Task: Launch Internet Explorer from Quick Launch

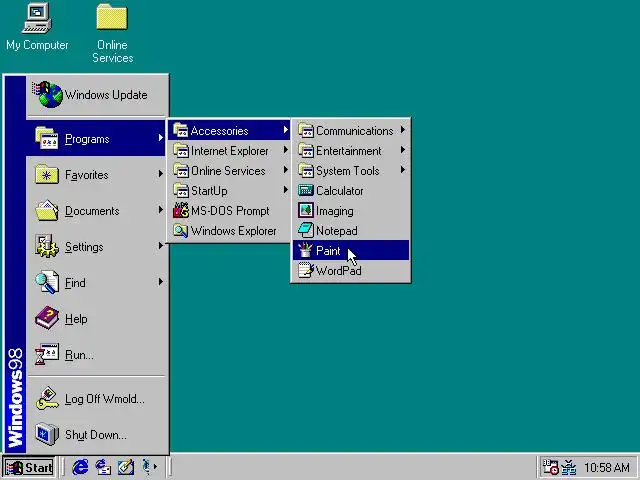Action: click(80, 467)
